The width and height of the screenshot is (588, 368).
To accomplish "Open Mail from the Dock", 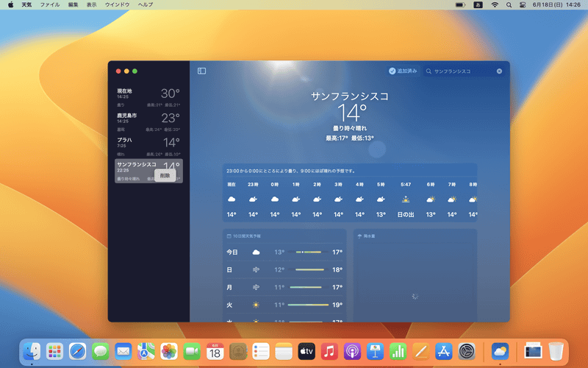I will pyautogui.click(x=123, y=352).
